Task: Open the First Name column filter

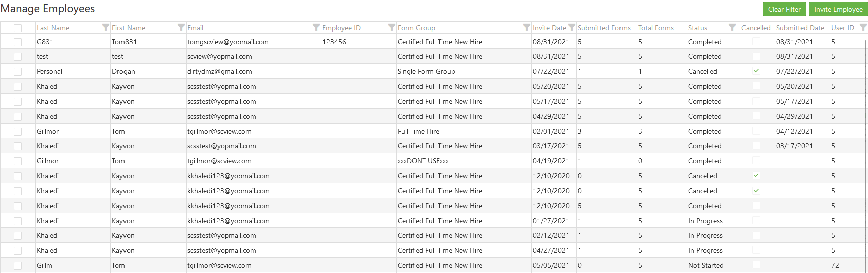Action: [181, 27]
